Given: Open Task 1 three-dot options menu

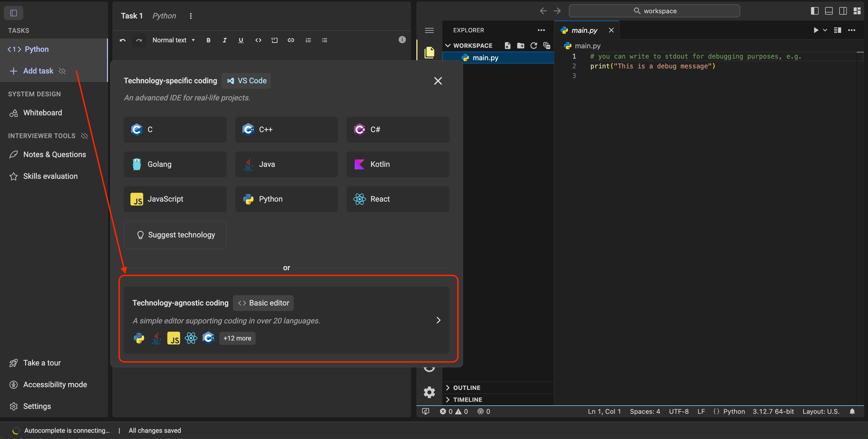Looking at the screenshot, I should click(x=191, y=16).
